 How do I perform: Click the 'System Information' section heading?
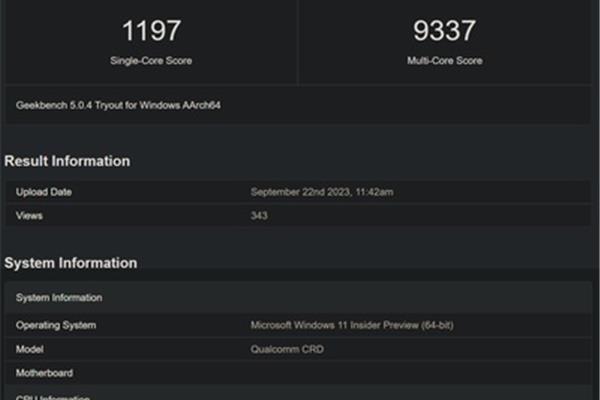coord(70,263)
